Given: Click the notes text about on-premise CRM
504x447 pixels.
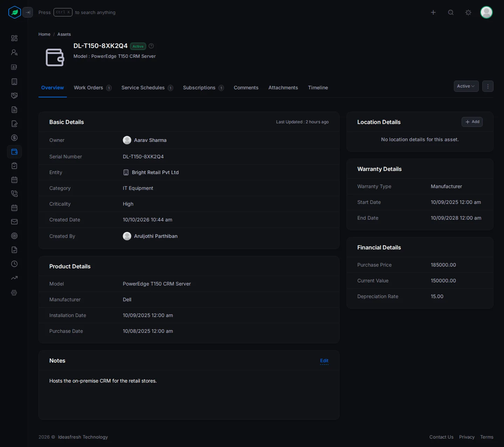Looking at the screenshot, I should 103,381.
